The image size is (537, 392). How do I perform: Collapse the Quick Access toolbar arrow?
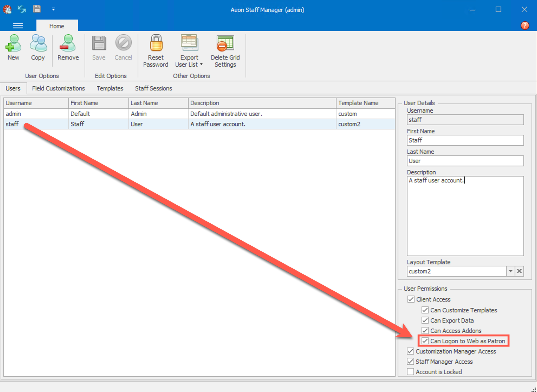[53, 9]
